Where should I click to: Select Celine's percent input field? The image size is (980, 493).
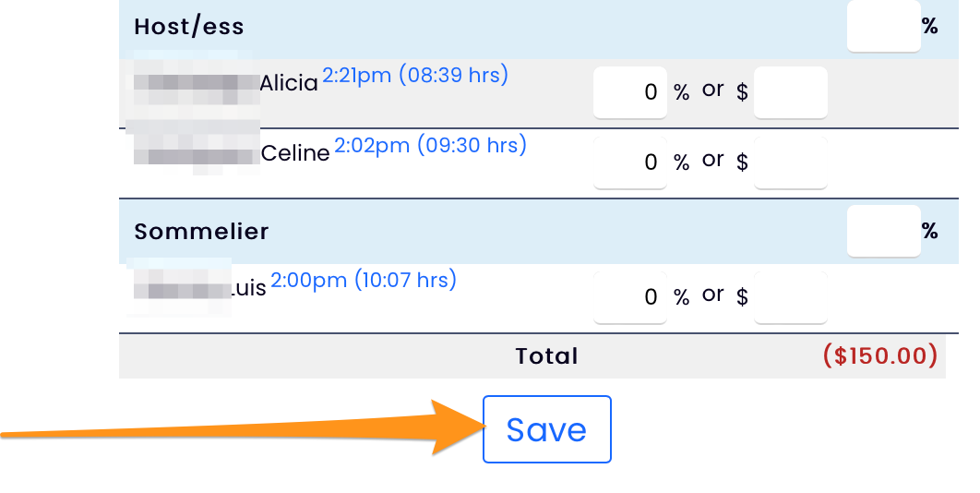pyautogui.click(x=629, y=162)
